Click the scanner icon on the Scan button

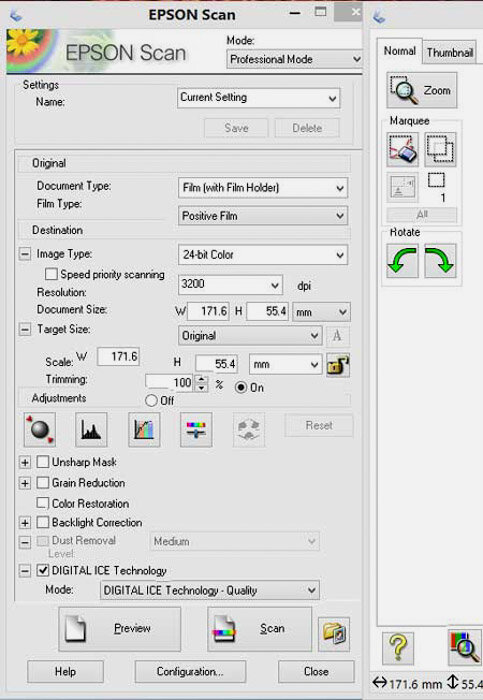point(224,629)
